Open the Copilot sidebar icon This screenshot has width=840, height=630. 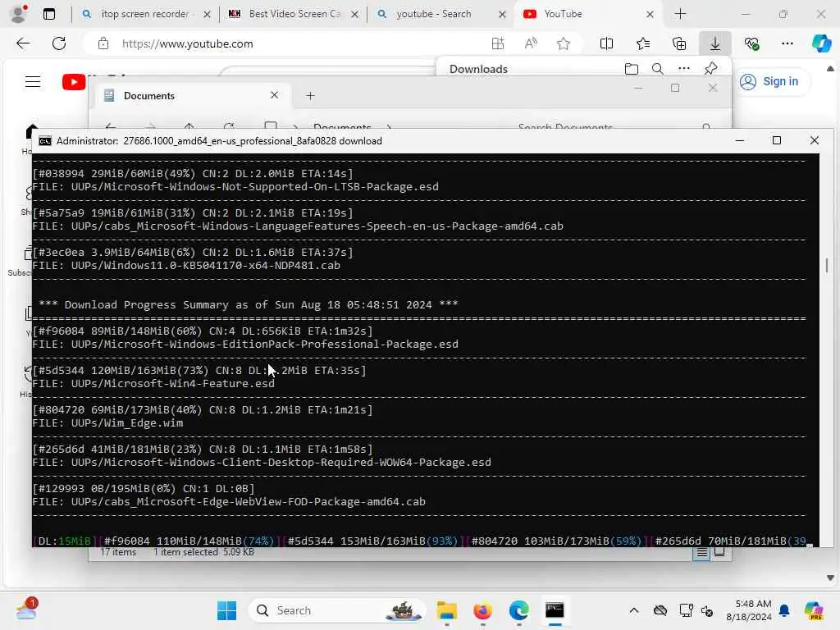821,43
